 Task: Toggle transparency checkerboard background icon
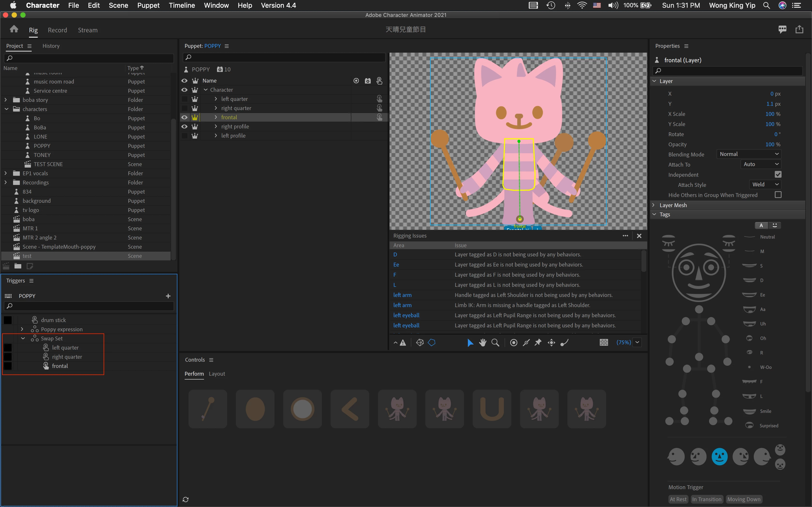tap(604, 342)
